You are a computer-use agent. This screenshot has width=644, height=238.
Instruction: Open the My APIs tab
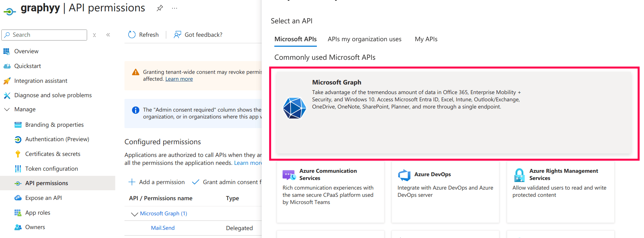pos(426,39)
